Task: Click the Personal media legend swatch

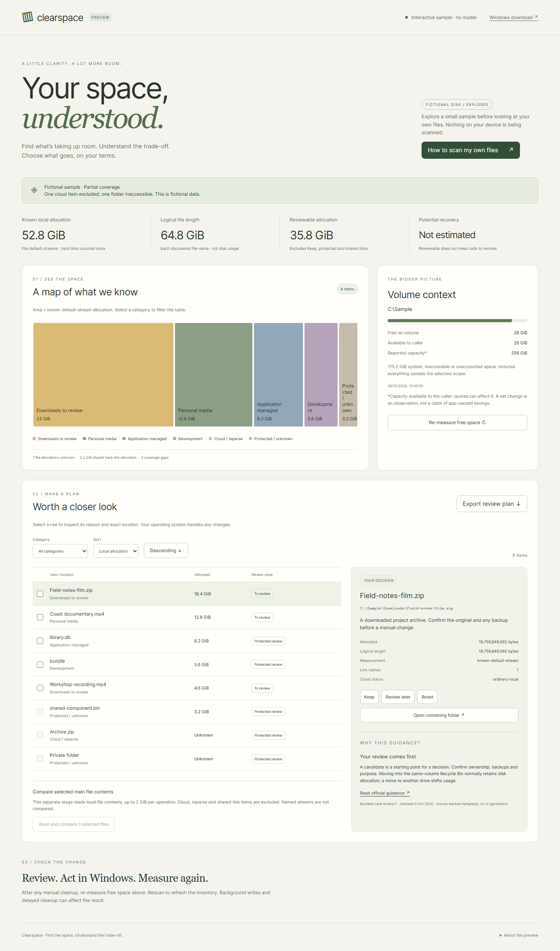Action: point(84,439)
